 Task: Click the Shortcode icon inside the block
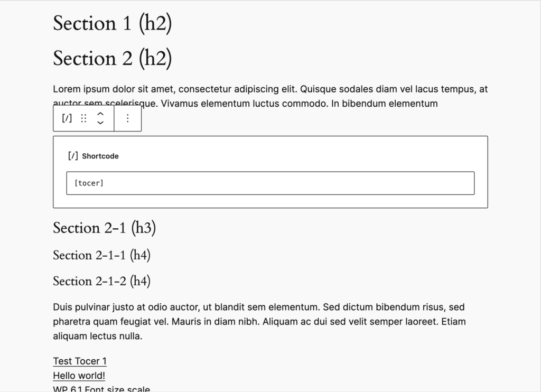(x=73, y=156)
